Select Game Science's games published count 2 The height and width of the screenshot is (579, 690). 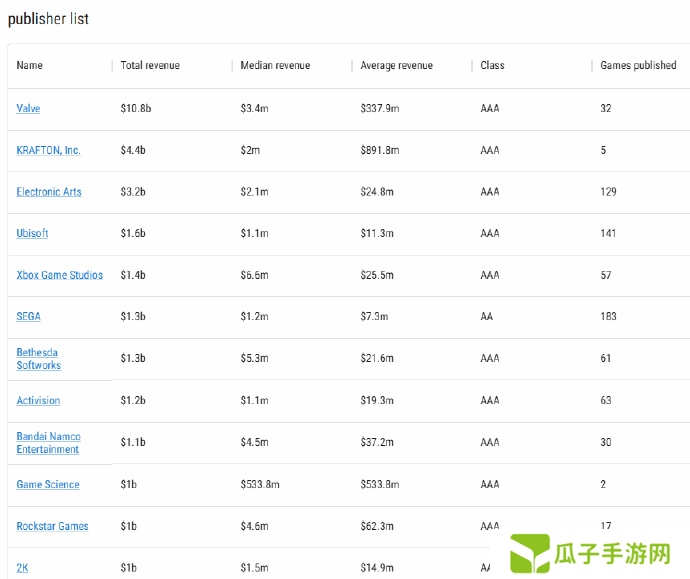click(x=603, y=484)
